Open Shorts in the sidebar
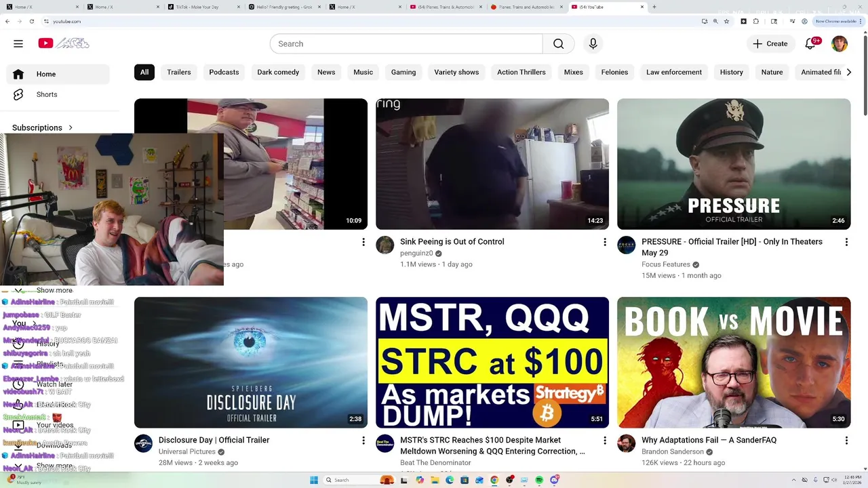Viewport: 868px width, 488px height. click(58, 94)
